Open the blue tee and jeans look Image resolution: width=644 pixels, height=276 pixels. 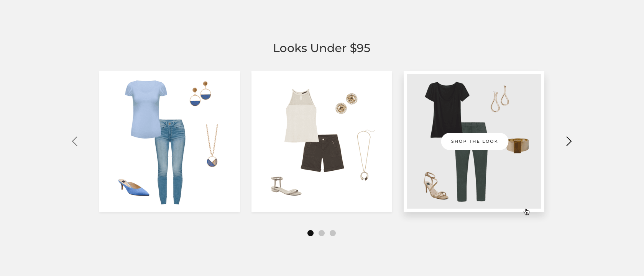(x=169, y=141)
